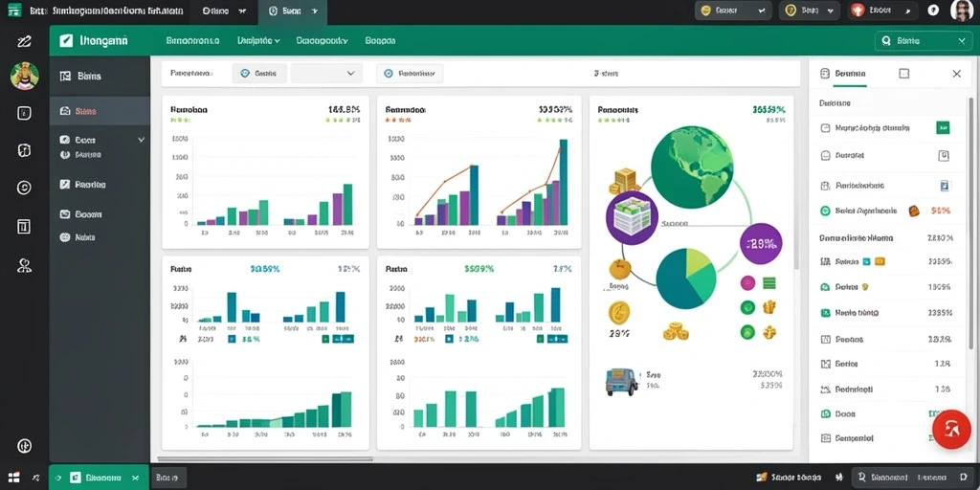Open the yellow smiley dropdown in top bar

click(732, 10)
